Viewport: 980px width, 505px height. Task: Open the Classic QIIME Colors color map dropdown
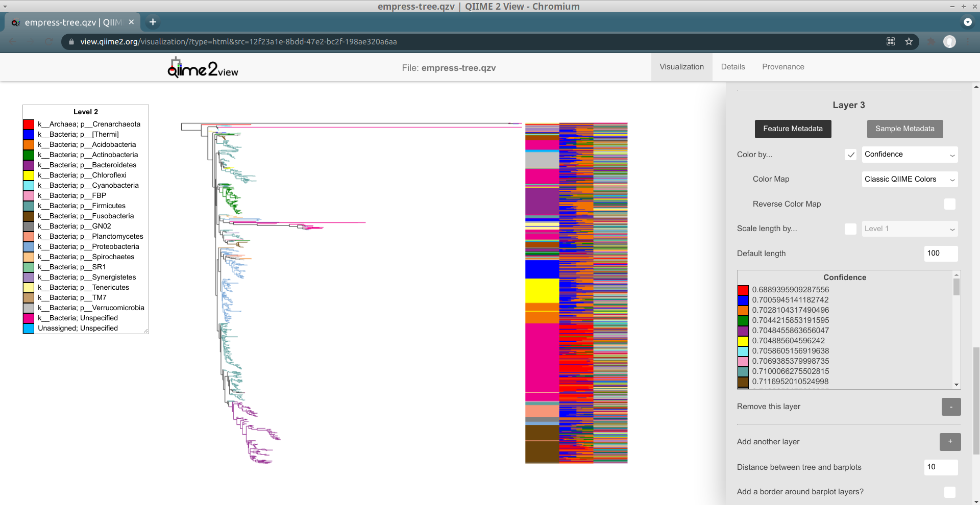[x=910, y=179]
